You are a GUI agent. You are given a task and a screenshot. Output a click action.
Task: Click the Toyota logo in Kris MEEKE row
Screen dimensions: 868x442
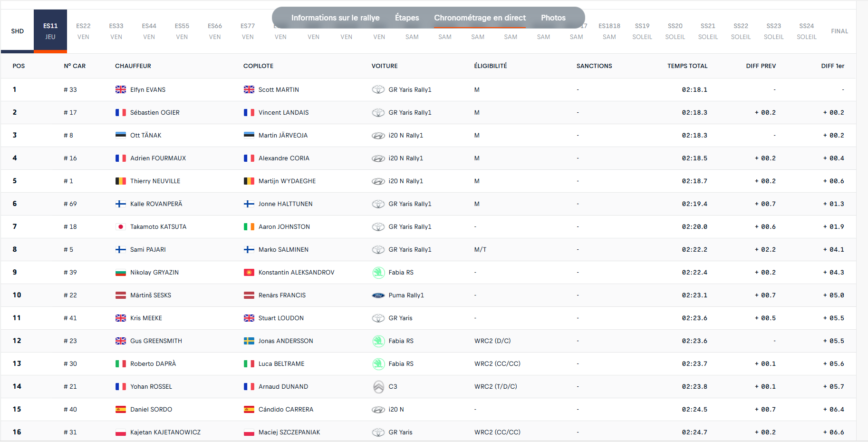[x=378, y=318]
